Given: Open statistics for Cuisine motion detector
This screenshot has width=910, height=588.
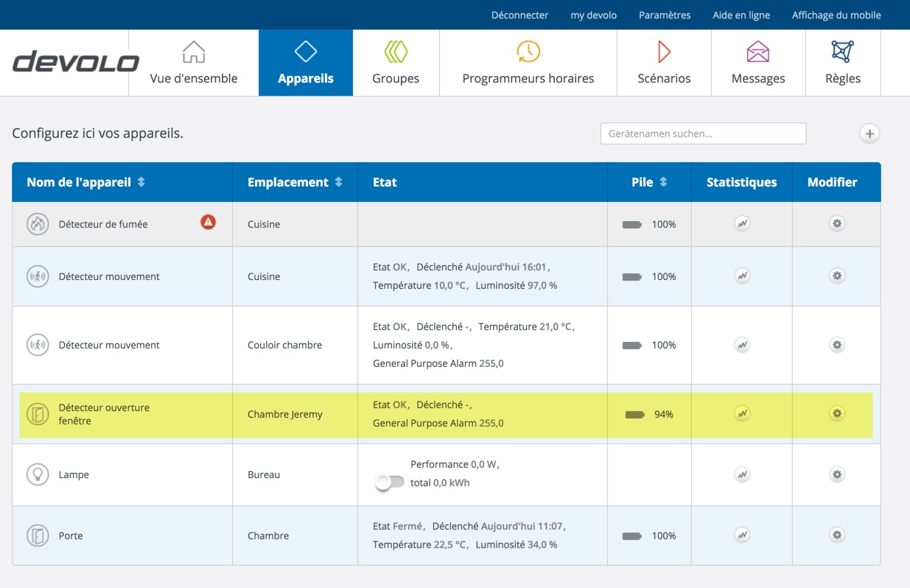Looking at the screenshot, I should (x=742, y=276).
